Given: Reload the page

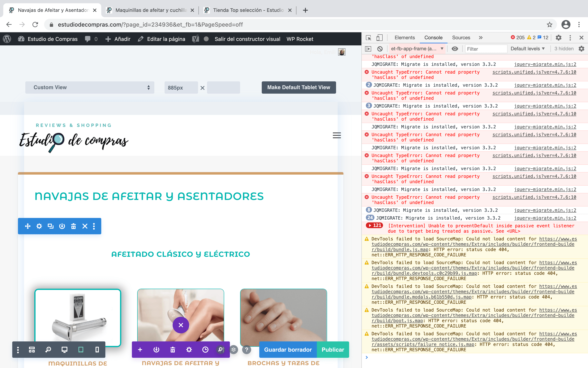Looking at the screenshot, I should [x=35, y=25].
